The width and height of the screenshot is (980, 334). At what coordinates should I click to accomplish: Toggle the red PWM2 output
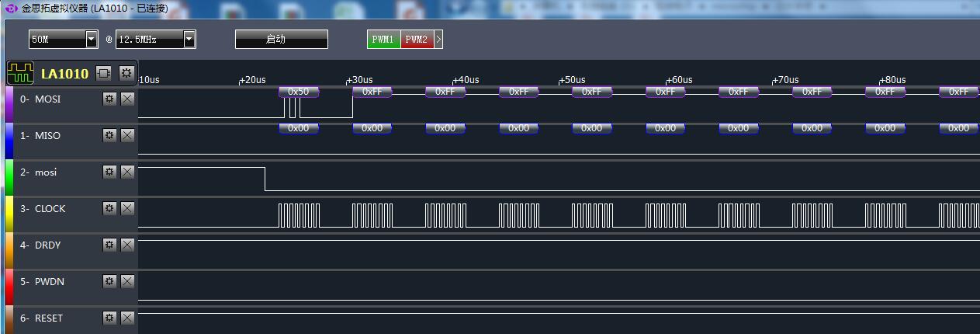point(417,40)
